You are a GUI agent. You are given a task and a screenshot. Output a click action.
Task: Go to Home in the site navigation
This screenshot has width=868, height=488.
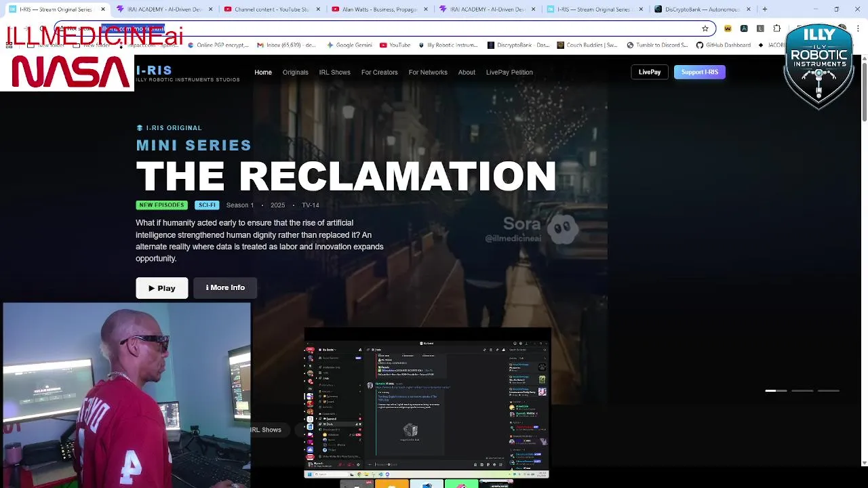263,72
